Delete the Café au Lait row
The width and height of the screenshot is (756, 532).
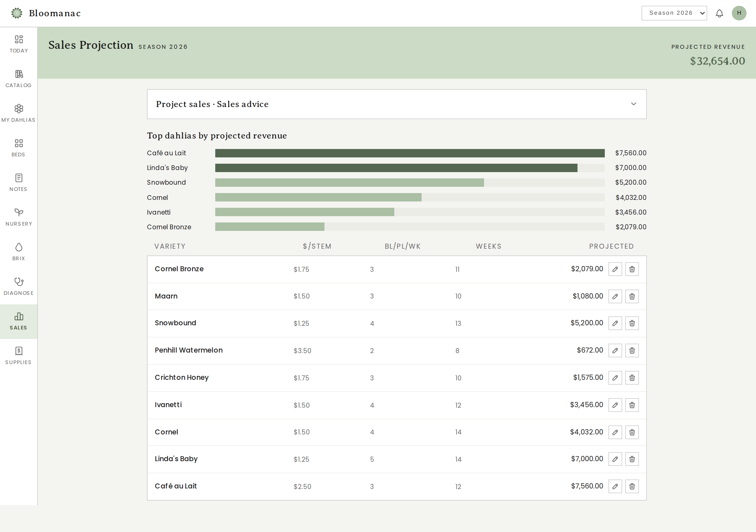pyautogui.click(x=632, y=486)
